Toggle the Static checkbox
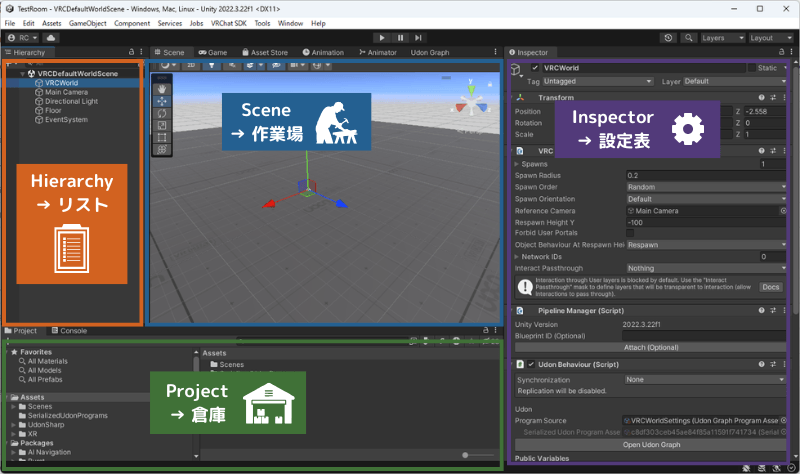Image resolution: width=800 pixels, height=474 pixels. click(752, 68)
